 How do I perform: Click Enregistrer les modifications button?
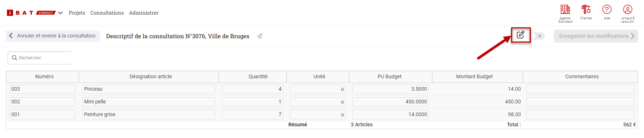coord(596,36)
